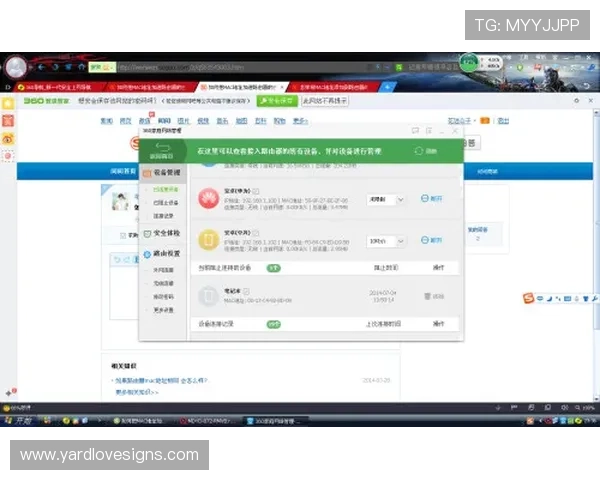Viewport: 600px width, 480px height.
Task: Click the Weibo icon in browser sidebar
Action: (x=8, y=139)
